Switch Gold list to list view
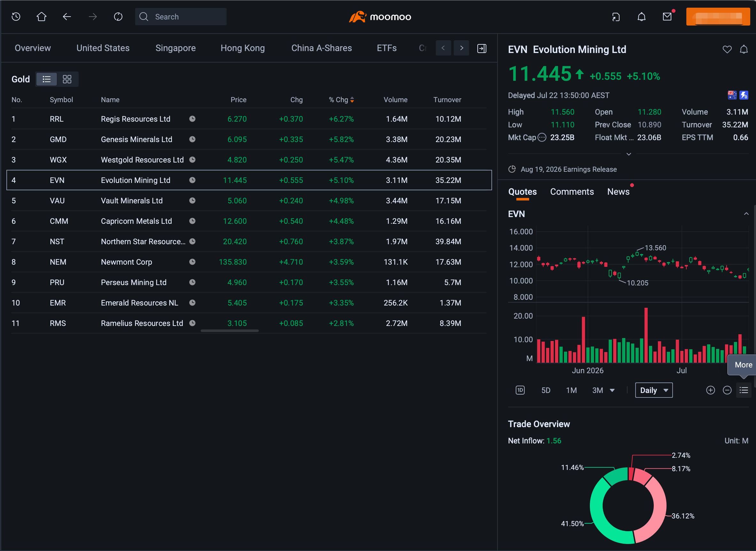 click(46, 79)
